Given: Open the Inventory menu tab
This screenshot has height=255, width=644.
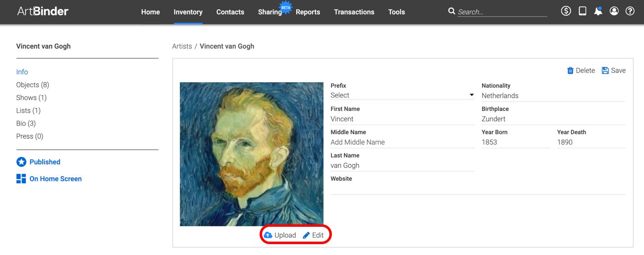Looking at the screenshot, I should [188, 12].
